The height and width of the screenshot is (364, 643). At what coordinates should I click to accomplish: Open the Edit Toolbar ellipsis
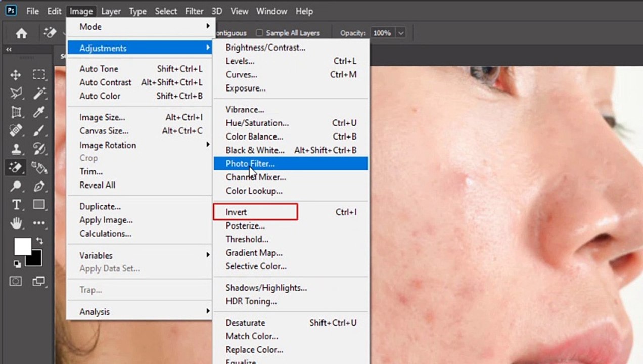(x=39, y=223)
